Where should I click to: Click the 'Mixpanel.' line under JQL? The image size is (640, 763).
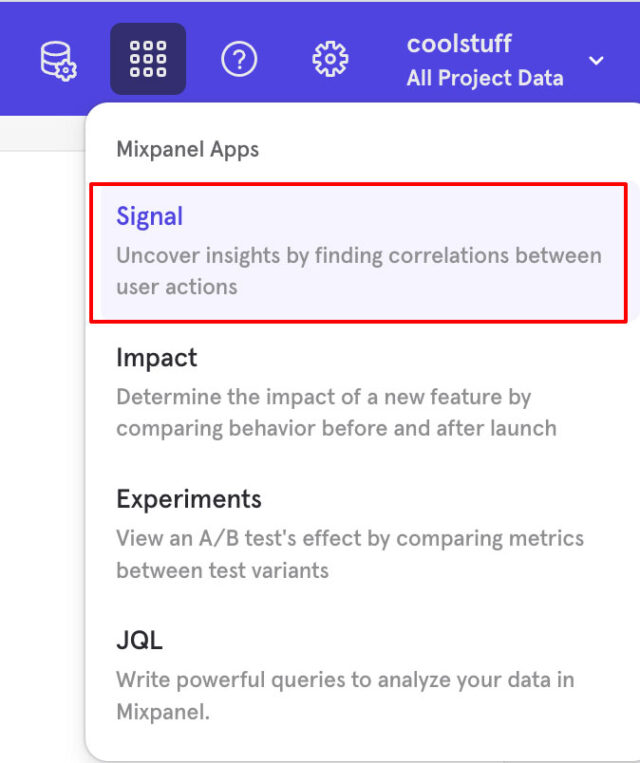[x=164, y=713]
